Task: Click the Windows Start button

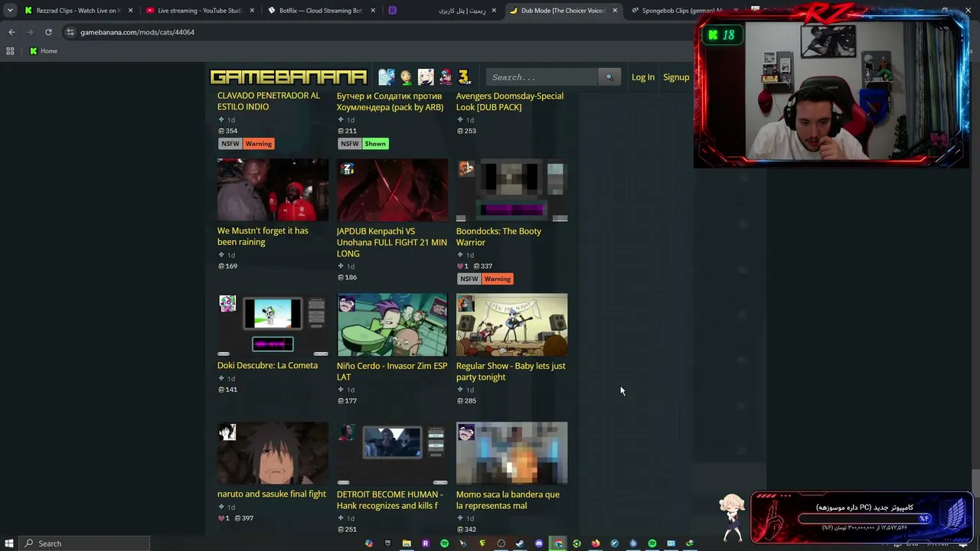Action: 9,543
